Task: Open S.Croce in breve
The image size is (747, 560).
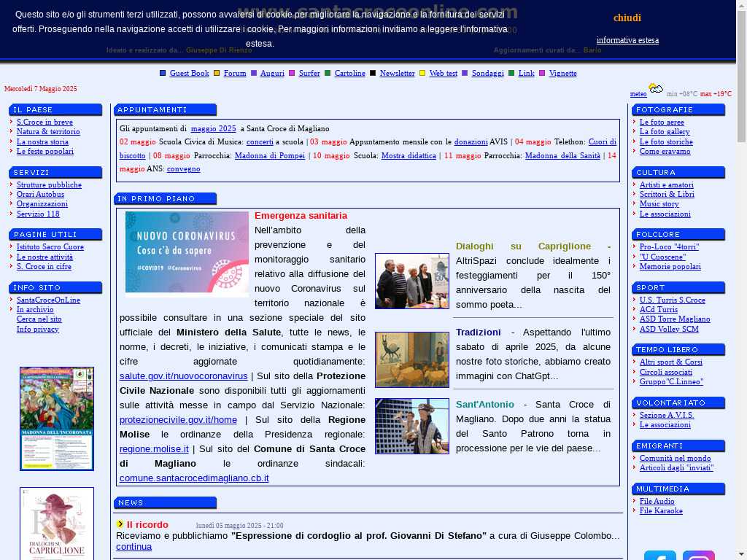Action: tap(44, 122)
